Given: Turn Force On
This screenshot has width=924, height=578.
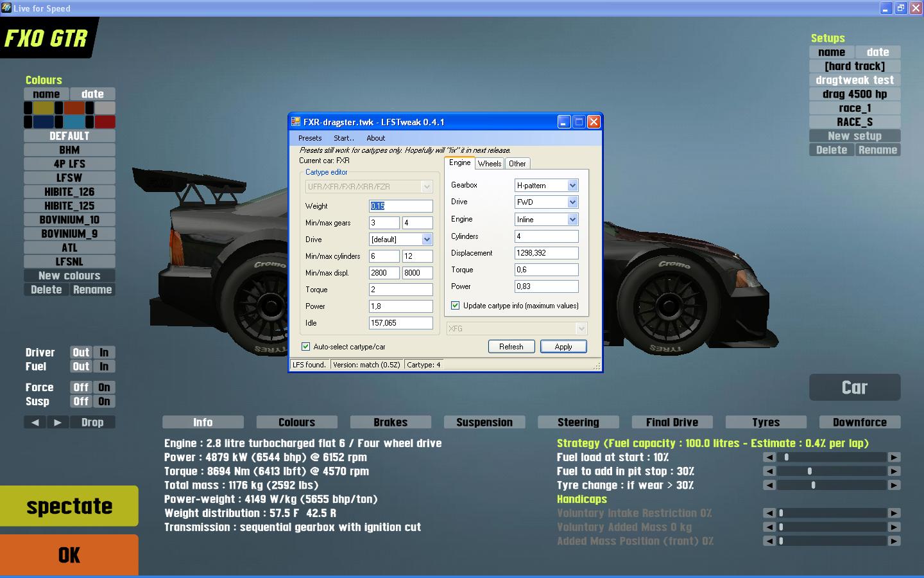Looking at the screenshot, I should pyautogui.click(x=104, y=387).
